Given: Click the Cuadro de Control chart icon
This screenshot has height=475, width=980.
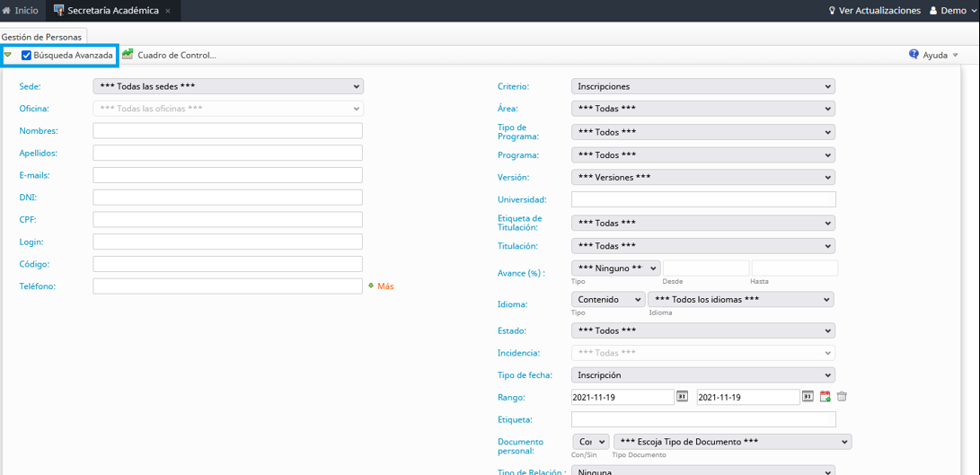Looking at the screenshot, I should (x=128, y=55).
